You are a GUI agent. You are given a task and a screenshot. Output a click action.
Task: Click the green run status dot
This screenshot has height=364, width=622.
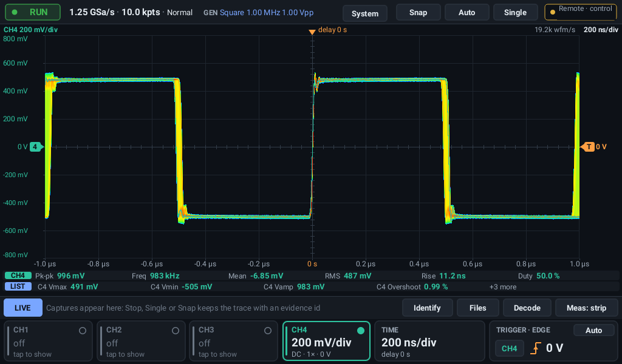coord(15,12)
